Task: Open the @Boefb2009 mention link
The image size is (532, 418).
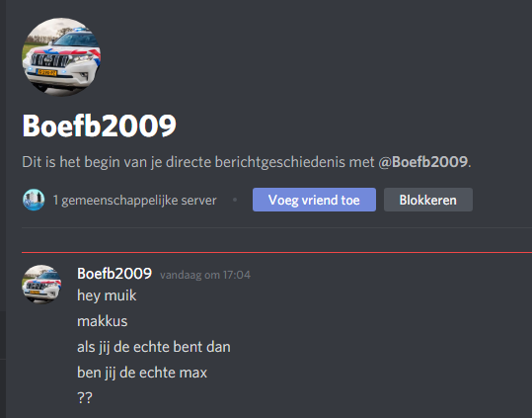Action: pyautogui.click(x=423, y=162)
